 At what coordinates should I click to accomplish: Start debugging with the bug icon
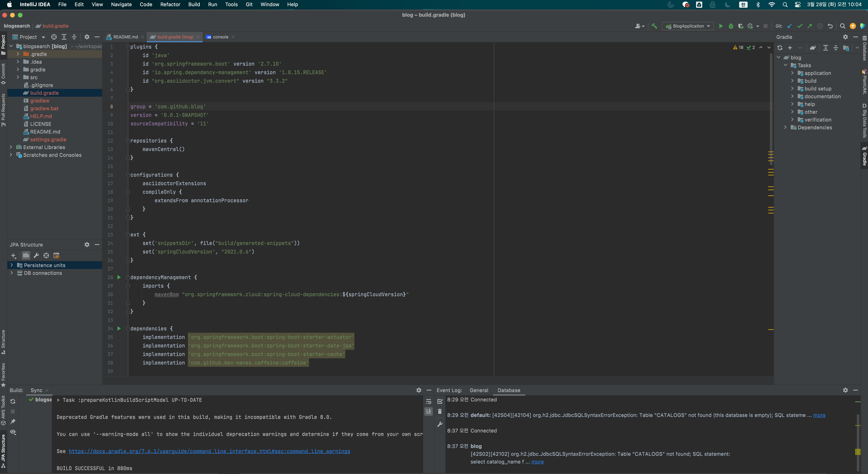[x=731, y=26]
